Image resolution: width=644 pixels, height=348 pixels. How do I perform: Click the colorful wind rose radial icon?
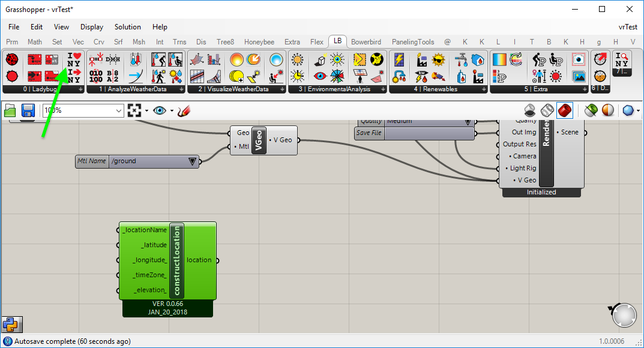pyautogui.click(x=337, y=76)
